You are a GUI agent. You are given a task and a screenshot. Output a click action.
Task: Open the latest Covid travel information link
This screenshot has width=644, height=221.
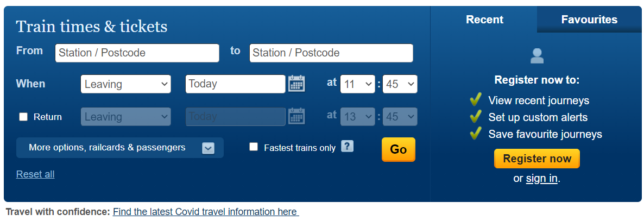pyautogui.click(x=205, y=212)
